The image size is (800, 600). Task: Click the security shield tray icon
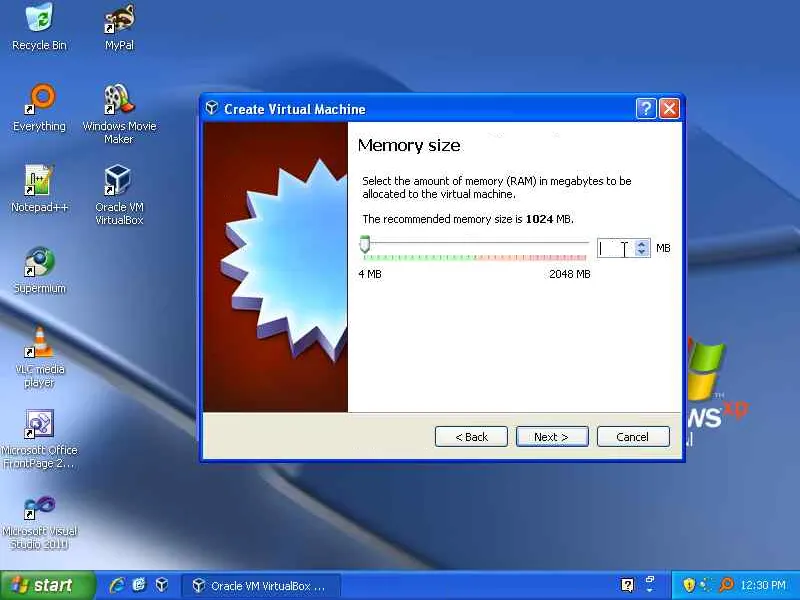(x=689, y=585)
